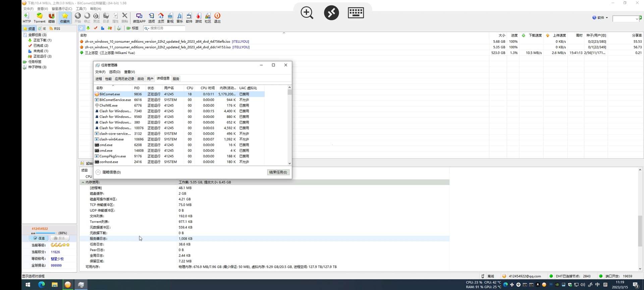Click the 绑定APP bind app icon
The height and width of the screenshot is (290, 644).
coord(139,18)
